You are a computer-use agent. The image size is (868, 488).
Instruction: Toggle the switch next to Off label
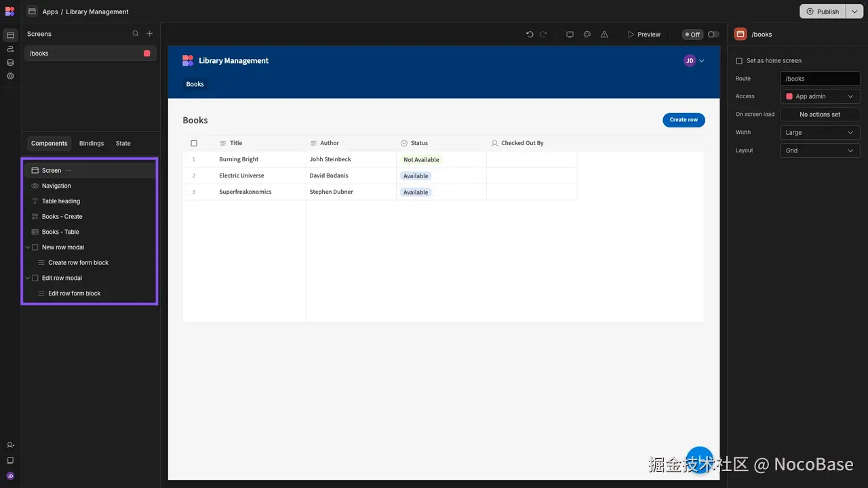pos(713,35)
